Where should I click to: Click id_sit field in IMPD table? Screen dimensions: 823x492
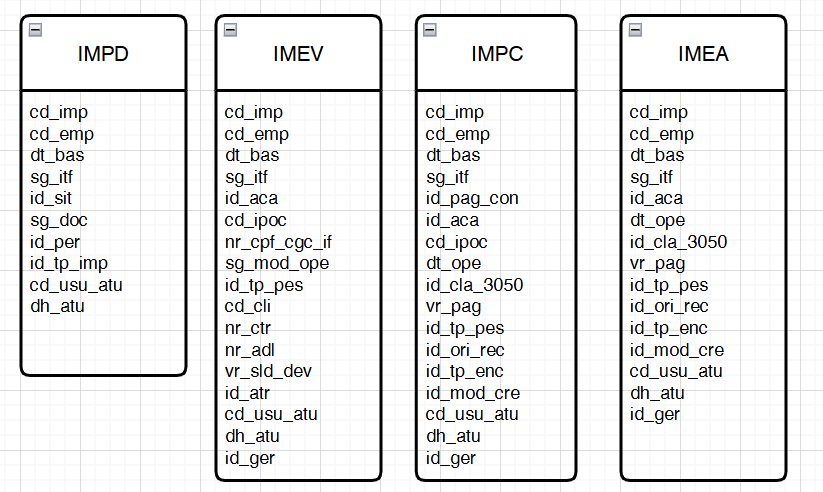[x=50, y=198]
